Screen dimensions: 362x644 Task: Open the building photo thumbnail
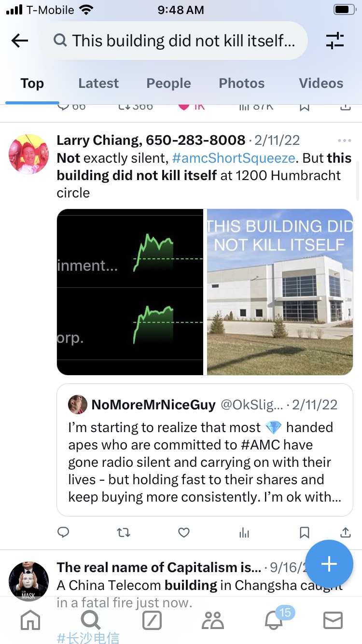click(x=280, y=292)
